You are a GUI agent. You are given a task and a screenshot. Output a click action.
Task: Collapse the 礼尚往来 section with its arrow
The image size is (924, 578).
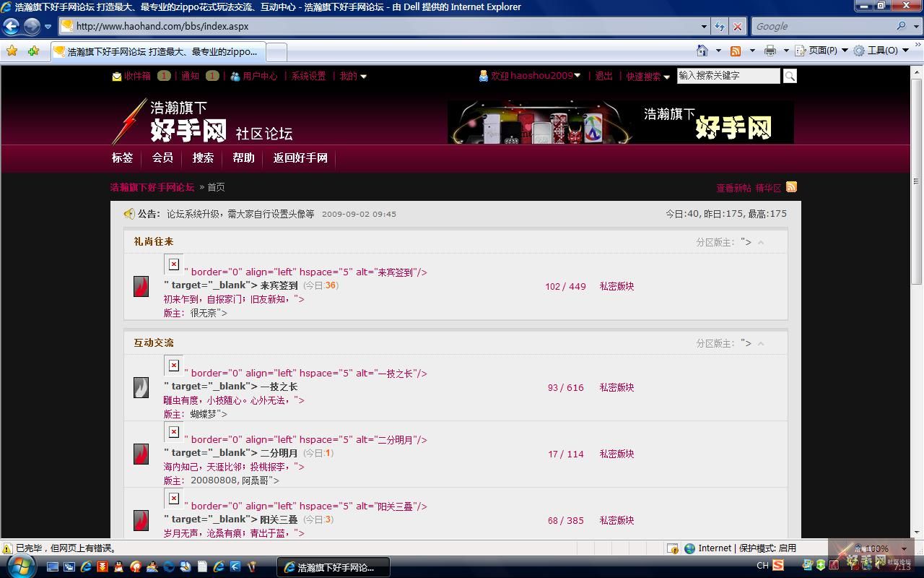[x=761, y=242]
